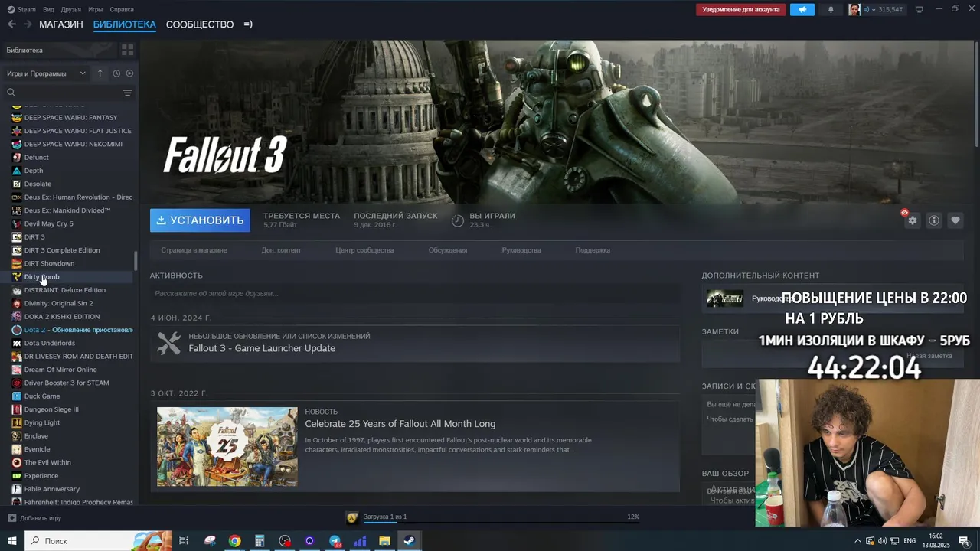Screen dimensions: 980x551
Task: Open advanced filter settings icon next to search
Action: point(127,93)
